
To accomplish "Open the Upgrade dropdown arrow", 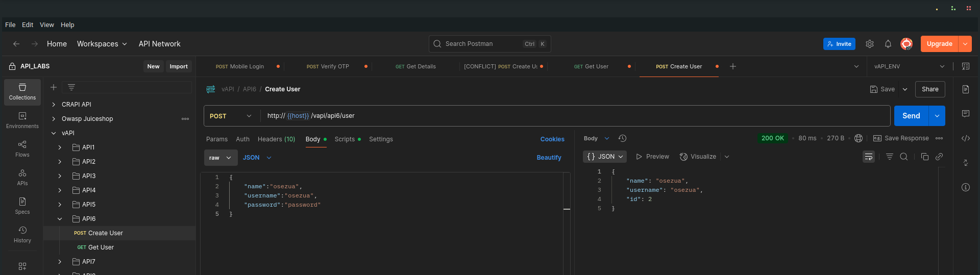I will pos(965,44).
